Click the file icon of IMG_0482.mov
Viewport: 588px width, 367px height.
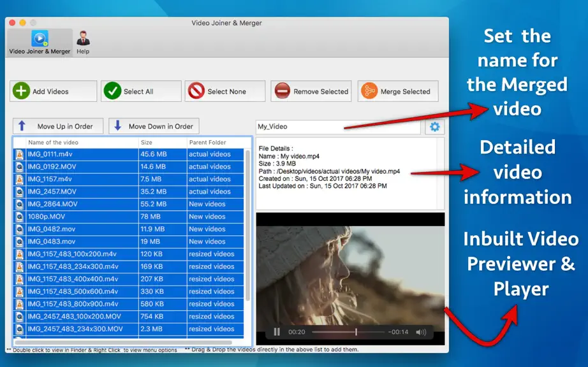19,229
